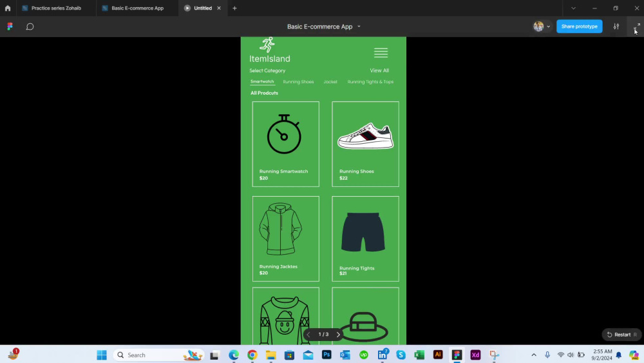Close the Untitled tab
This screenshot has width=644, height=363.
pos(219,8)
